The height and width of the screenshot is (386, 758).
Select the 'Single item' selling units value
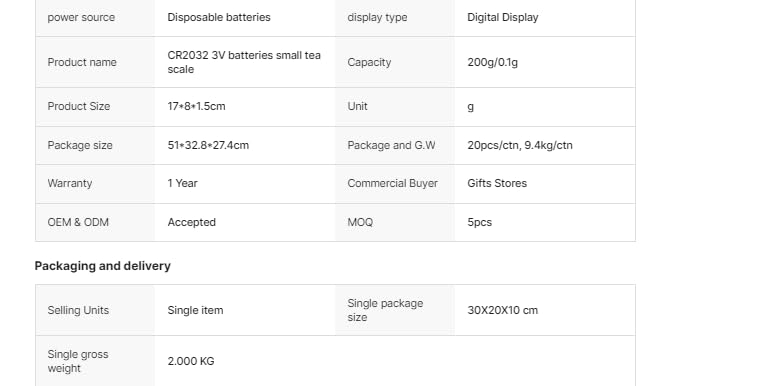tap(195, 311)
